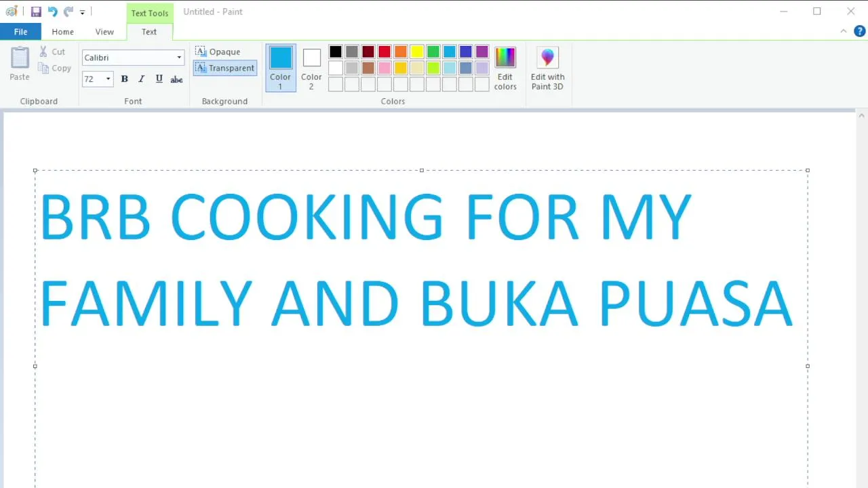Open the File menu
The image size is (868, 488).
coord(20,32)
